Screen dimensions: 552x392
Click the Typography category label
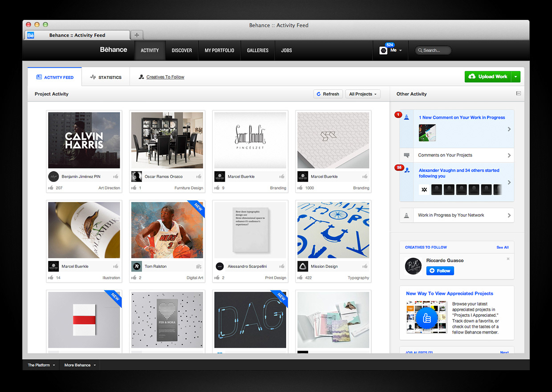click(358, 278)
